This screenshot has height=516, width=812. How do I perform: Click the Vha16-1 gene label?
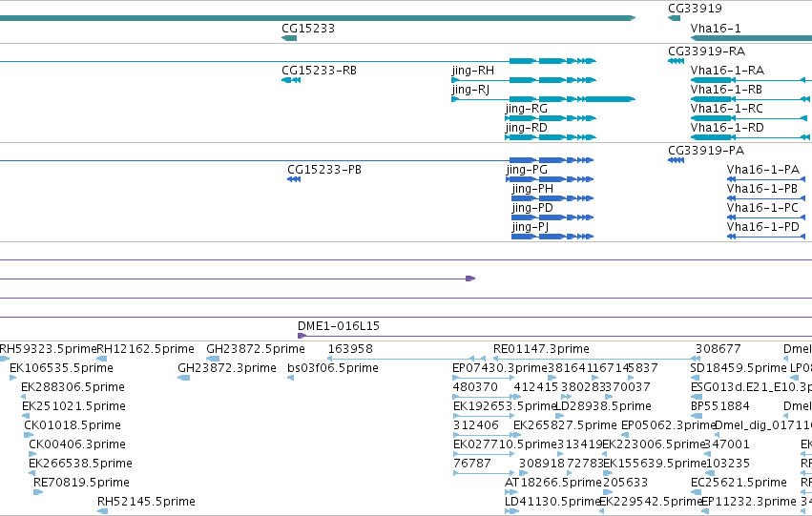pos(716,29)
